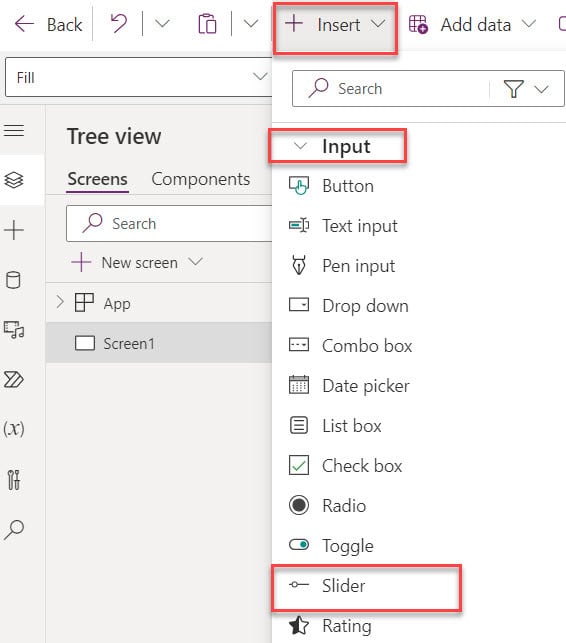The height and width of the screenshot is (643, 566).
Task: Open the Variables (x) icon in sidebar
Action: [14, 429]
